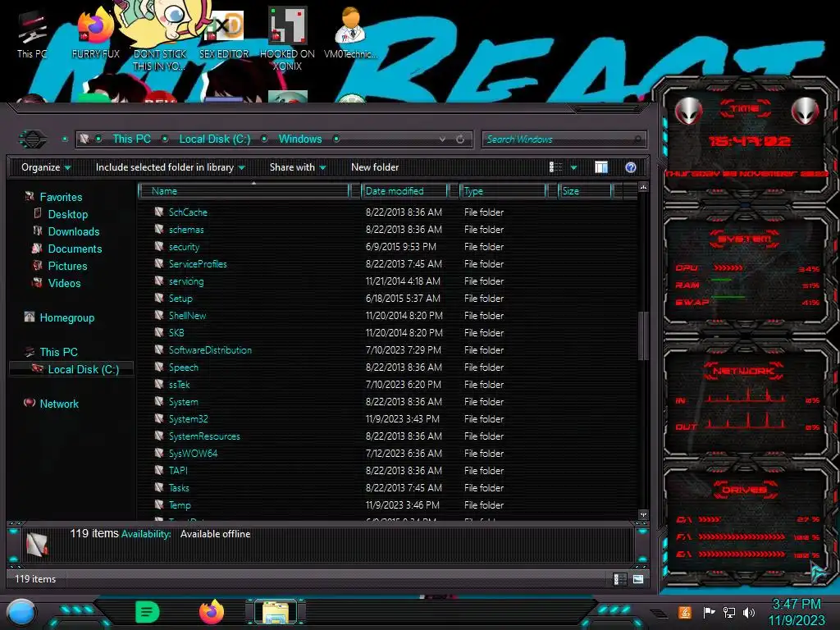Select the security folder
This screenshot has height=630, width=840.
184,246
